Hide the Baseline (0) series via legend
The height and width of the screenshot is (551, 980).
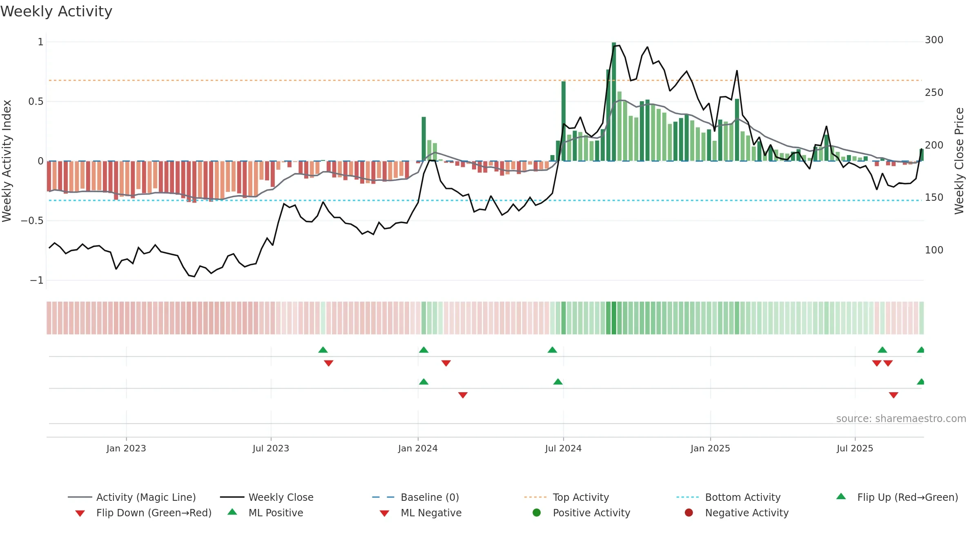[x=416, y=497]
